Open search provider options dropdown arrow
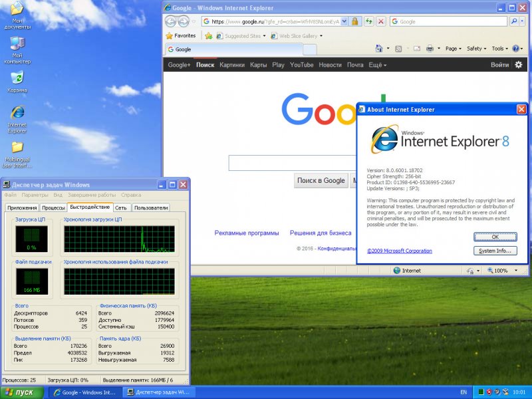 coord(522,22)
